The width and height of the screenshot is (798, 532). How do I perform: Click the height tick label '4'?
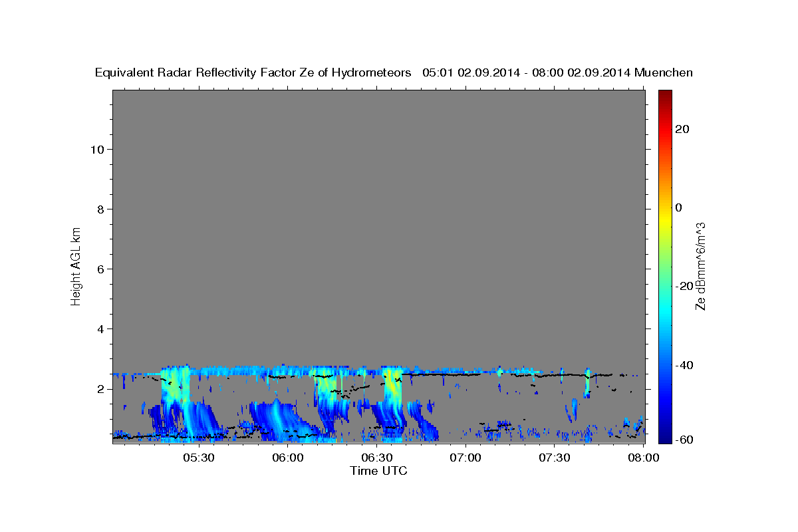coord(101,329)
